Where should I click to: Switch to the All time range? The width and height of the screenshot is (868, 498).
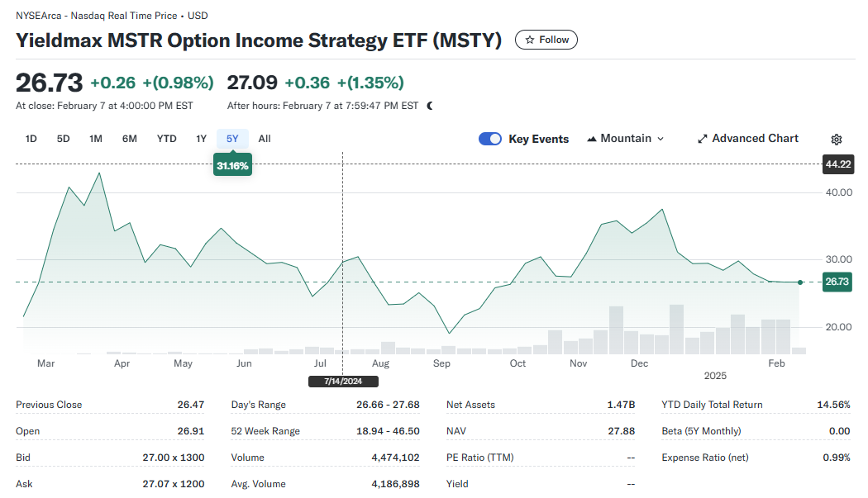[x=264, y=139]
